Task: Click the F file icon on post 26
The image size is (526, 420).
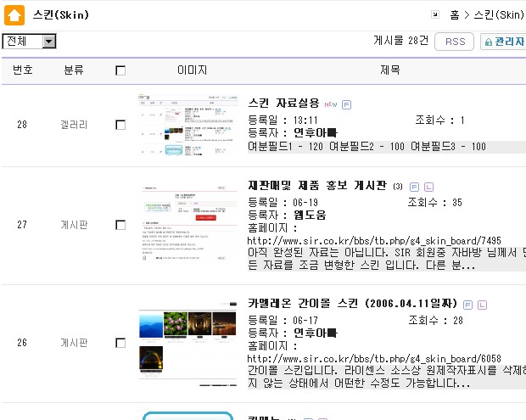Action: pos(468,304)
